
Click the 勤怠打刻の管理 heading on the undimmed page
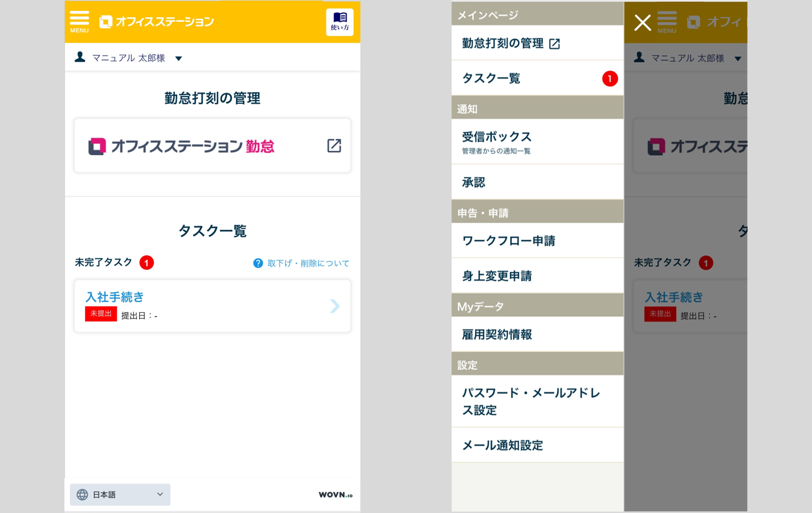212,98
